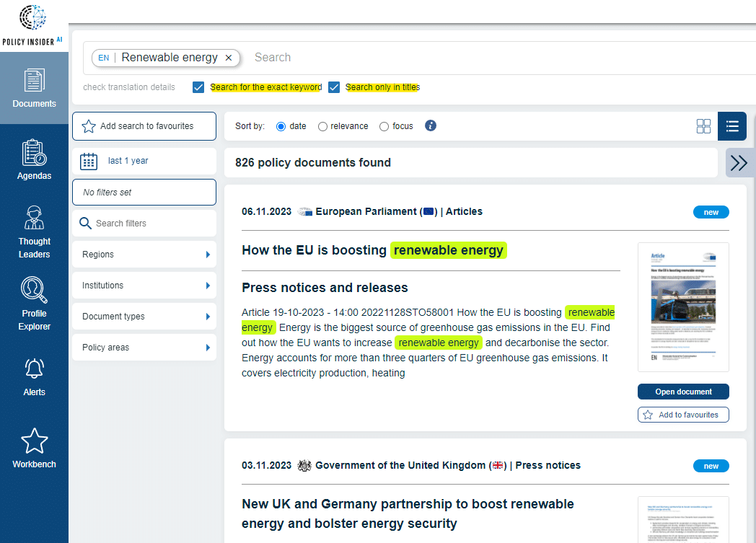The image size is (756, 543).
Task: Uncheck Search only in titles
Action: [x=333, y=87]
